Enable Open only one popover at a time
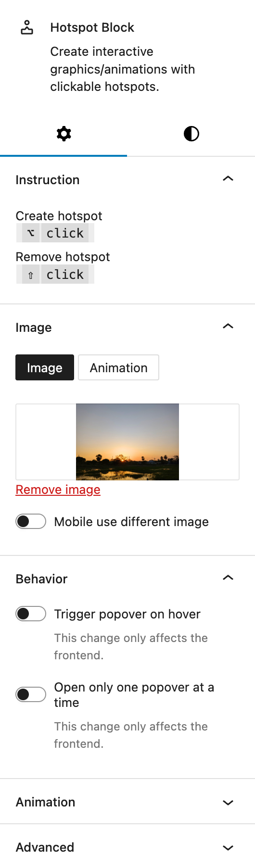This screenshot has width=255, height=868. (31, 694)
